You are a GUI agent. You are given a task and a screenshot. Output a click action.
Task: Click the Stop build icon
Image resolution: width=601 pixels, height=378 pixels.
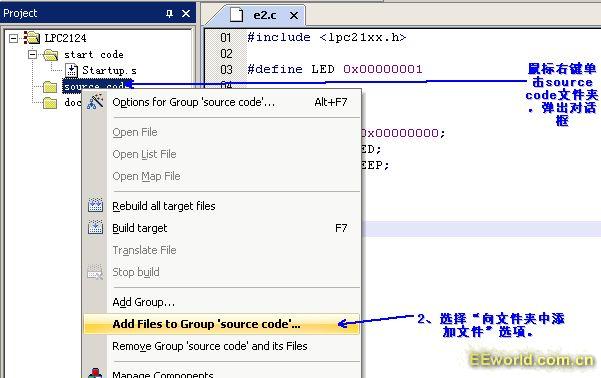tap(95, 272)
